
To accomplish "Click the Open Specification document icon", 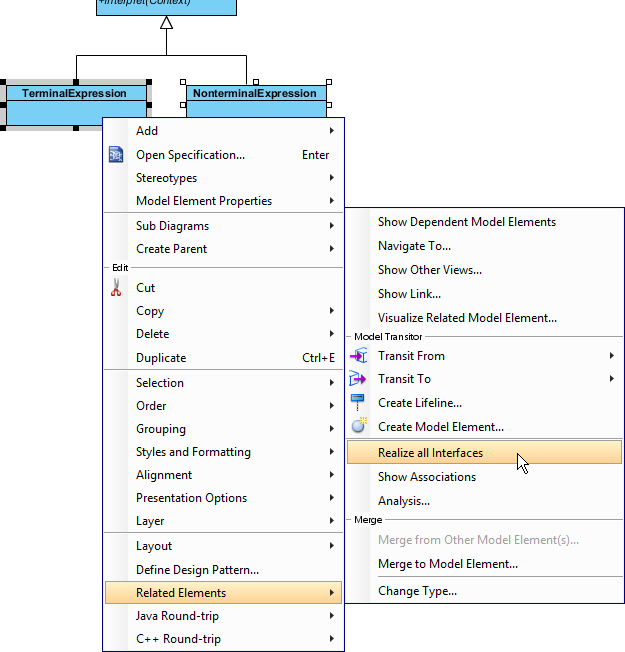I will 116,154.
